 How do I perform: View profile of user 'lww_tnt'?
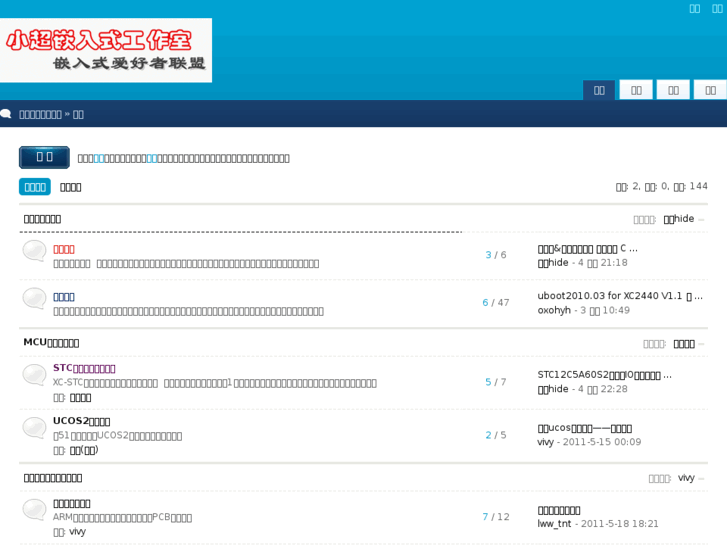click(x=555, y=524)
